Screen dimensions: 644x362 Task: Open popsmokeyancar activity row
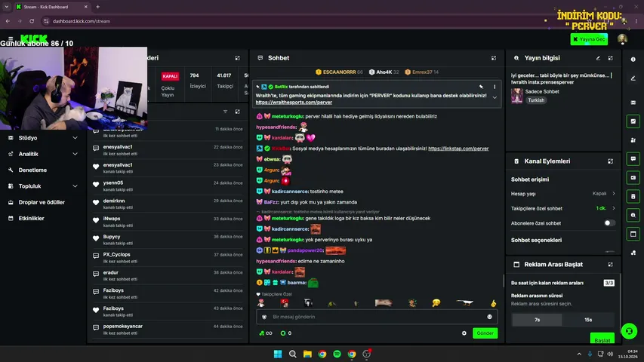(168, 329)
